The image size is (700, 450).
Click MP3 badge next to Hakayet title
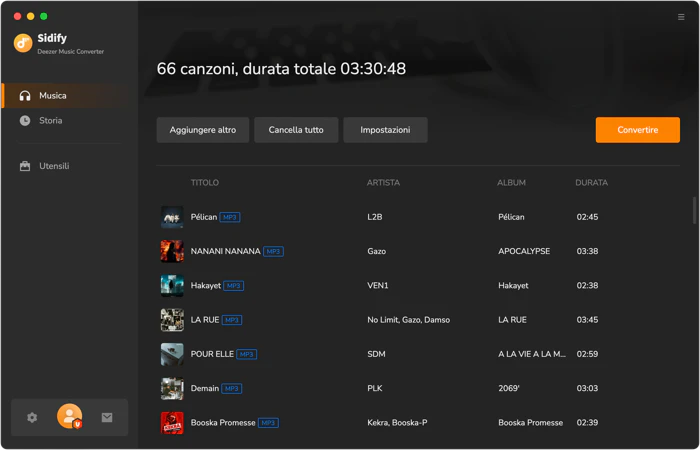pyautogui.click(x=233, y=286)
